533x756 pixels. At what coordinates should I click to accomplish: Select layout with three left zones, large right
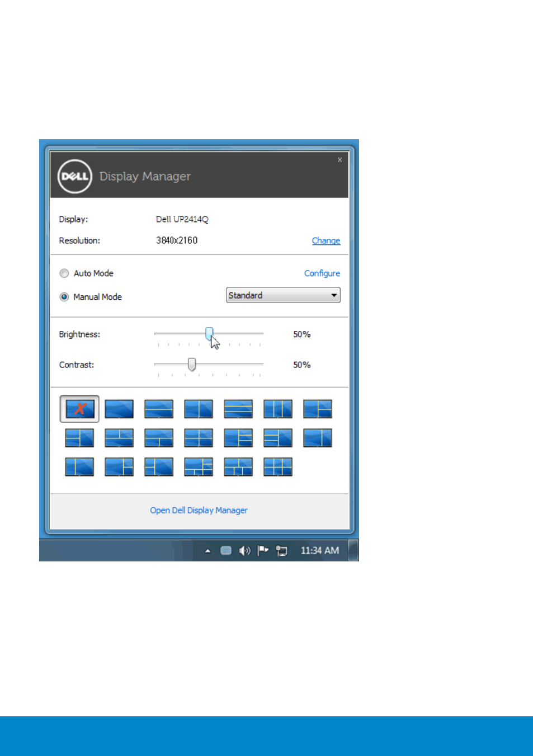tap(278, 438)
